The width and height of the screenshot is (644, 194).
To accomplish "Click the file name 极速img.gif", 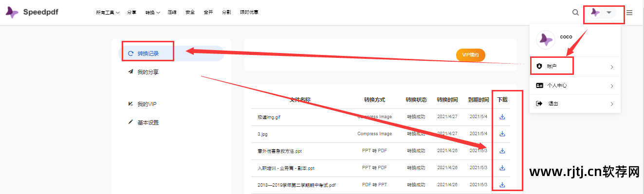I will pos(269,117).
